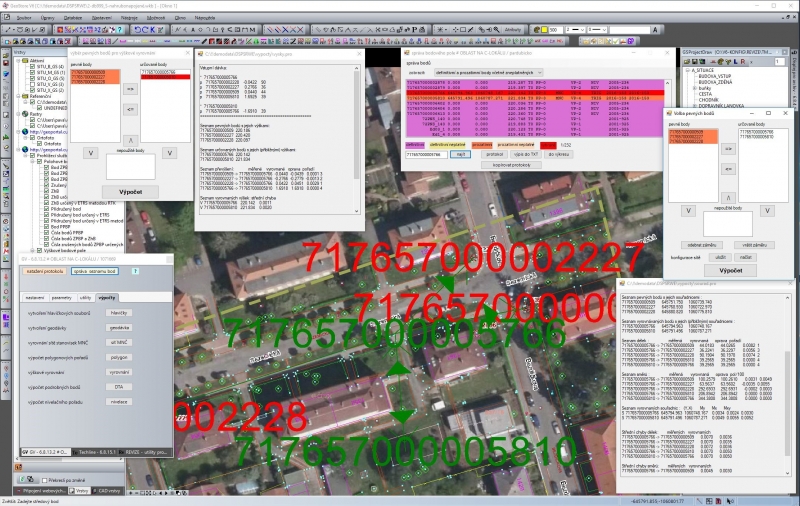800x506 pixels.
Task: Click Výpočet in Volba pevných bodů window
Action: 730,270
